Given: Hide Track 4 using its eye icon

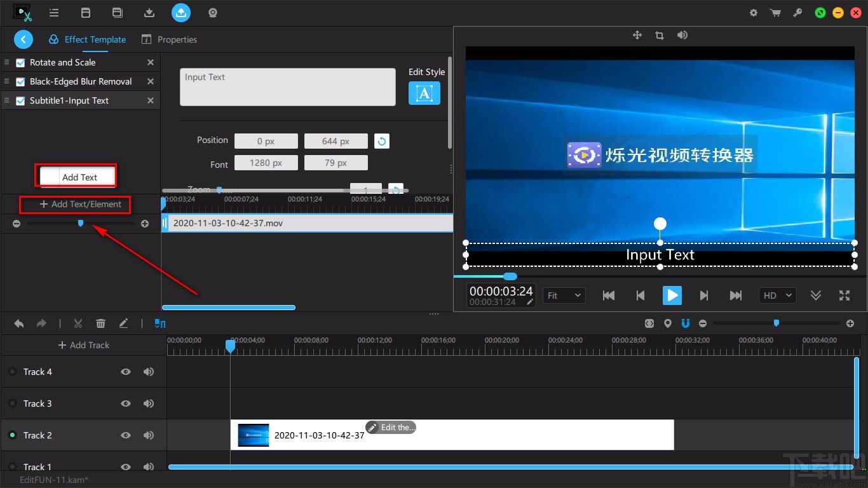Looking at the screenshot, I should click(x=126, y=372).
